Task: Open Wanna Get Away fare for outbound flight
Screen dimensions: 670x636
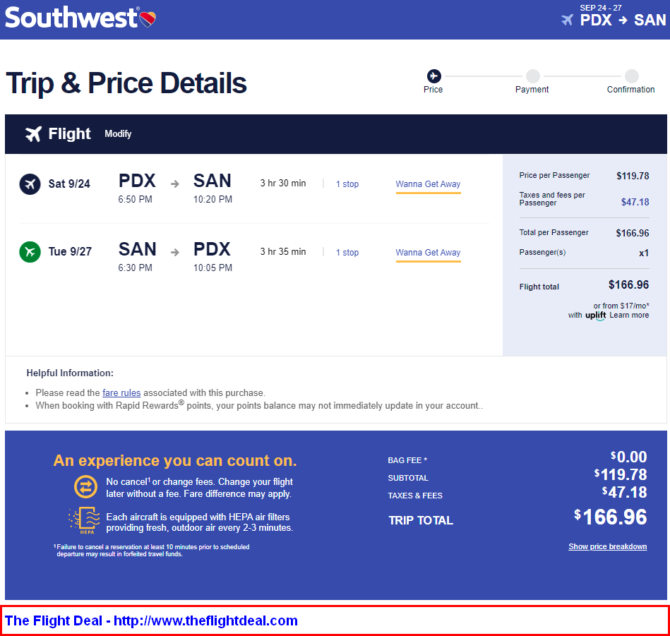Action: (428, 184)
